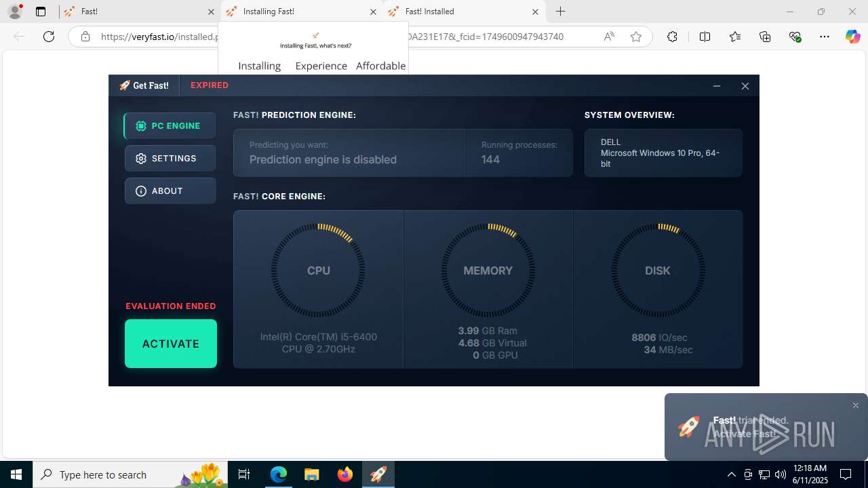Click the Activate button
Screen dimensions: 868x488
click(171, 344)
